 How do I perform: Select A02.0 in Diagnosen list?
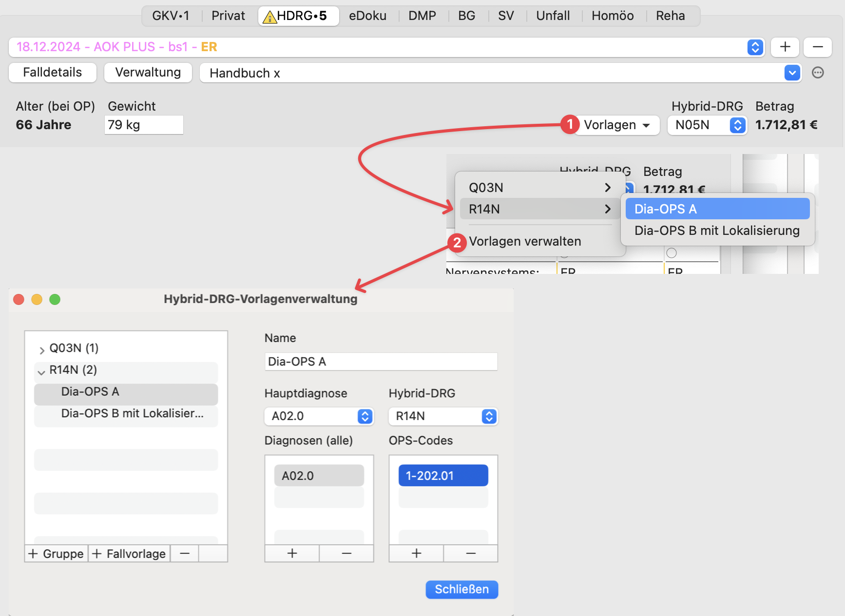(x=319, y=476)
